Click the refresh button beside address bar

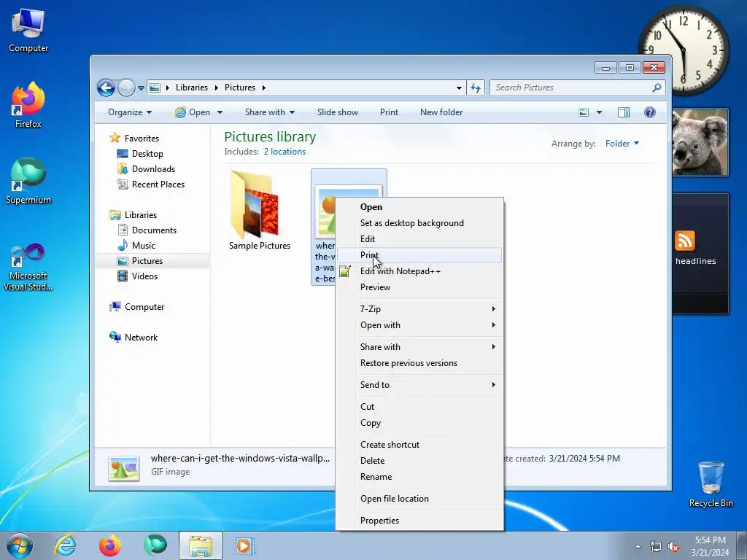pyautogui.click(x=476, y=87)
